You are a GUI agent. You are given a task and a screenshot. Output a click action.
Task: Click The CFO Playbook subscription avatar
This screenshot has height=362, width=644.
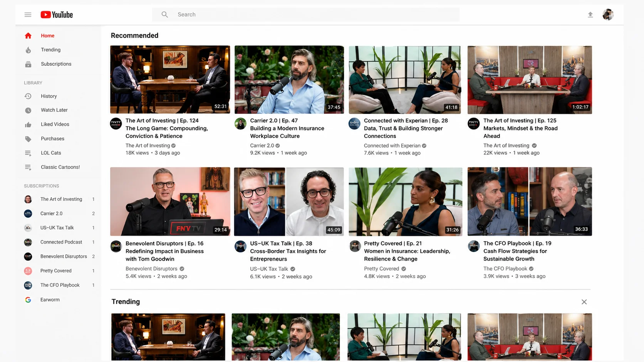pyautogui.click(x=28, y=285)
